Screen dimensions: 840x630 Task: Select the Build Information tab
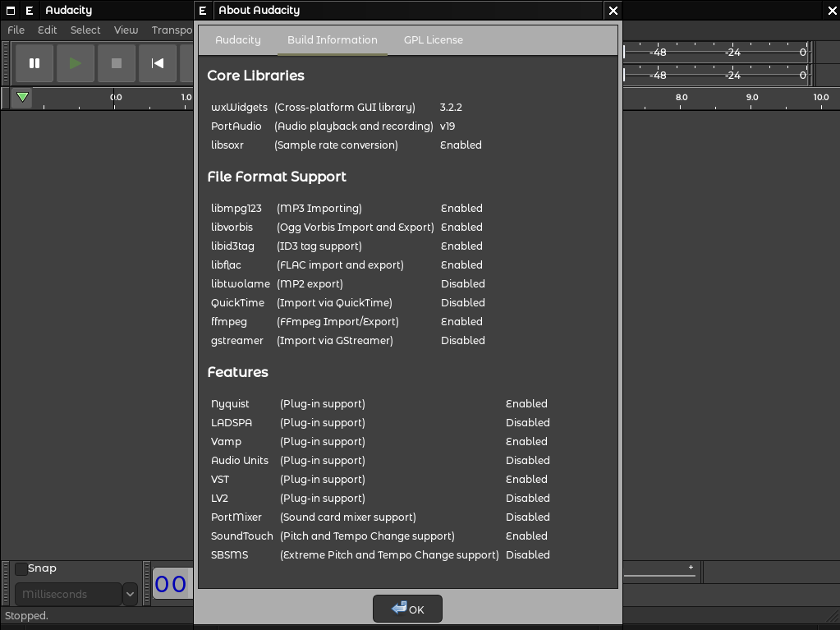[333, 40]
